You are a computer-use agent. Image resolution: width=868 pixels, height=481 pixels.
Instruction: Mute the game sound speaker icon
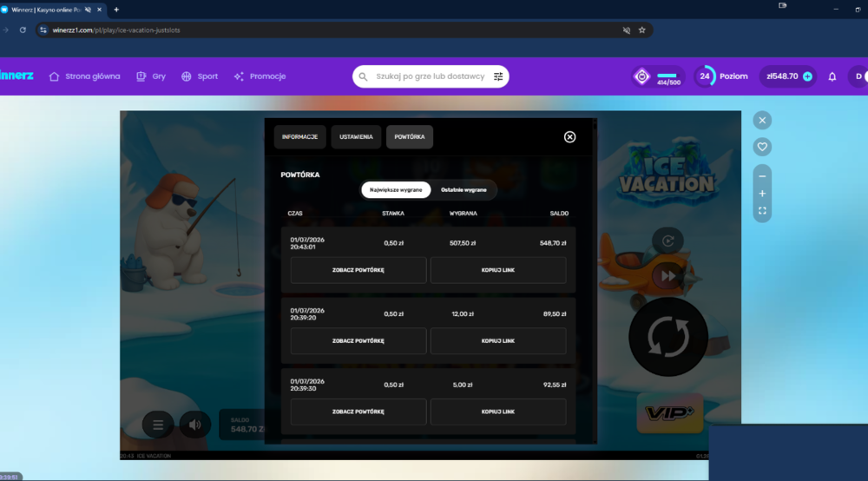[194, 425]
